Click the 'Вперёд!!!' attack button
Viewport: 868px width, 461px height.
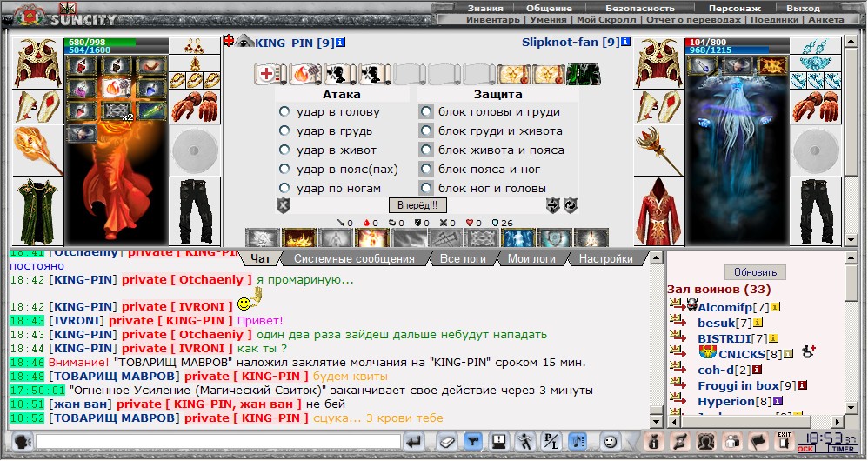[x=417, y=205]
